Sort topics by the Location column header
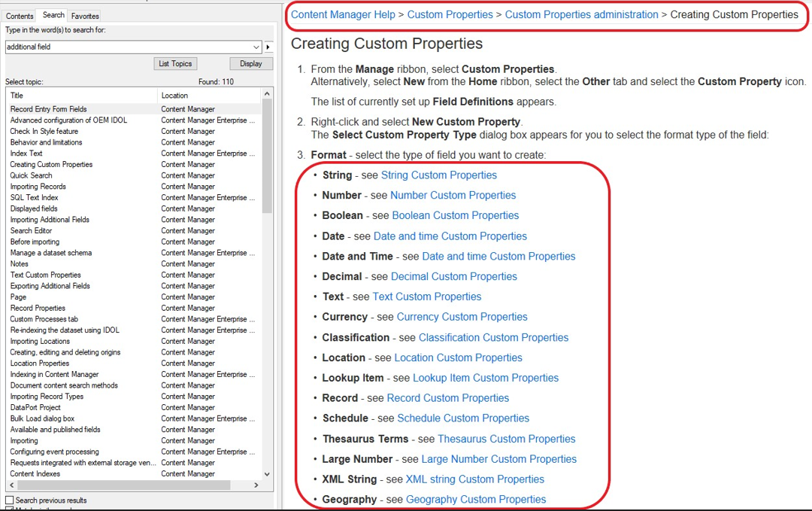Viewport: 812px width, 511px height. coord(208,96)
